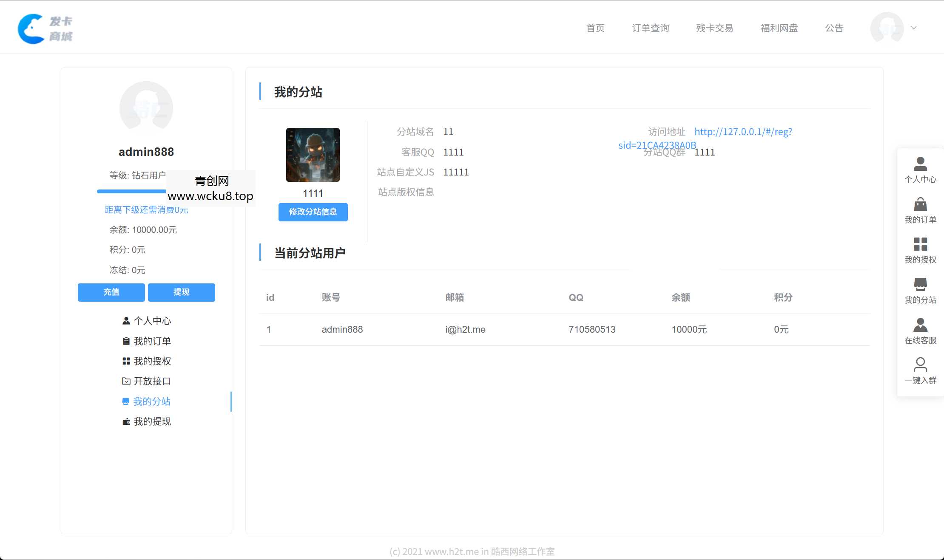The width and height of the screenshot is (944, 560).
Task: Open 开放接口 using its envelope icon
Action: pos(125,381)
